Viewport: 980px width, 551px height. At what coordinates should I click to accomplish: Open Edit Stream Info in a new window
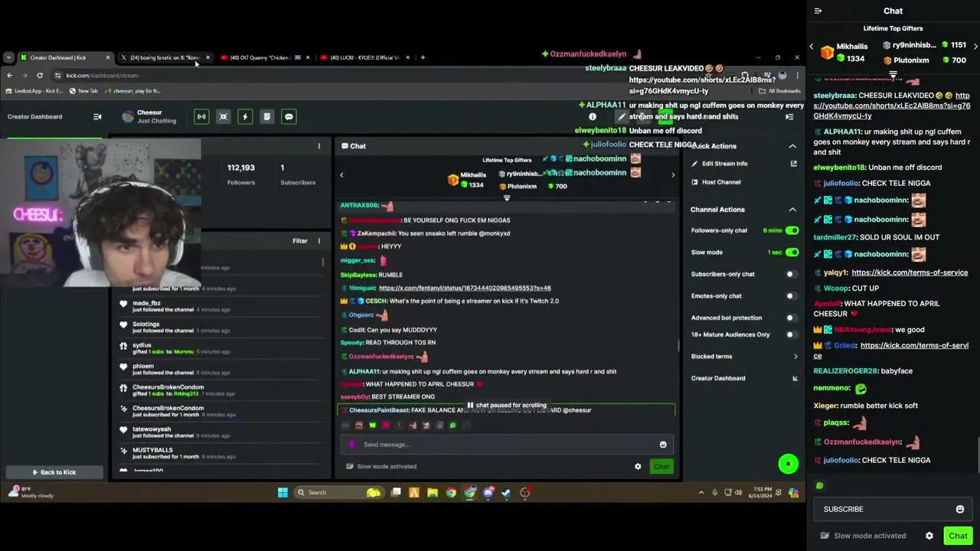click(793, 164)
